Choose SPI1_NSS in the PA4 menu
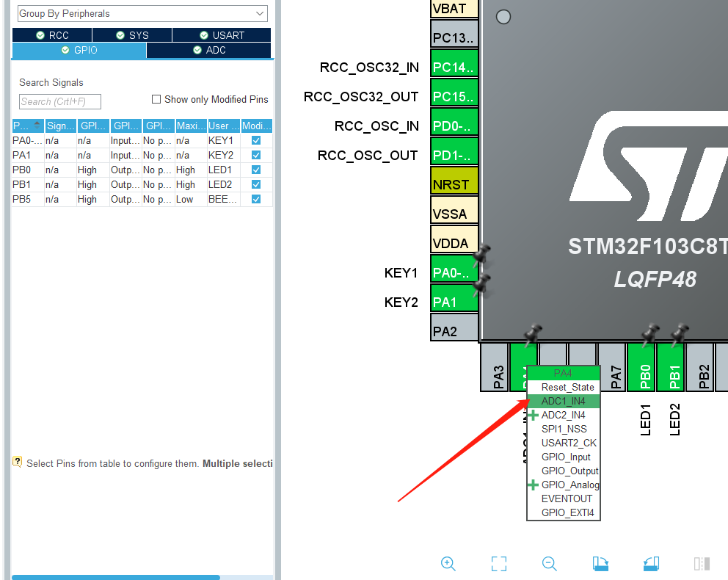This screenshot has width=728, height=580. coord(564,429)
